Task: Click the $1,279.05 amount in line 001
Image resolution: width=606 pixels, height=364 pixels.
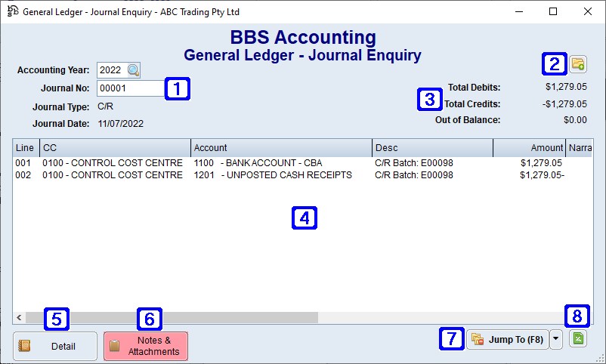Action: coord(541,163)
